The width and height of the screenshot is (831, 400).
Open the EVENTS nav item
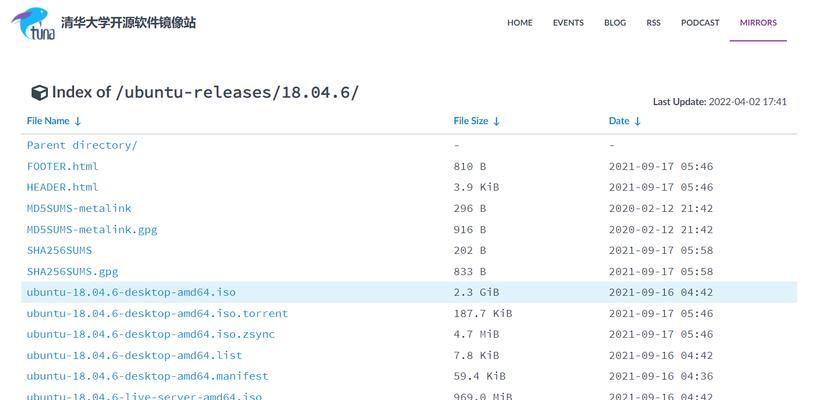coord(568,23)
